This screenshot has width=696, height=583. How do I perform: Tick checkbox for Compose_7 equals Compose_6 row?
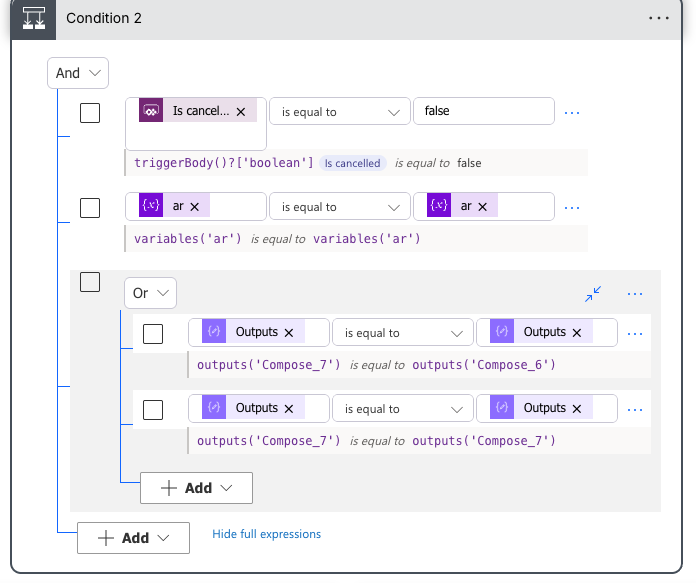153,334
